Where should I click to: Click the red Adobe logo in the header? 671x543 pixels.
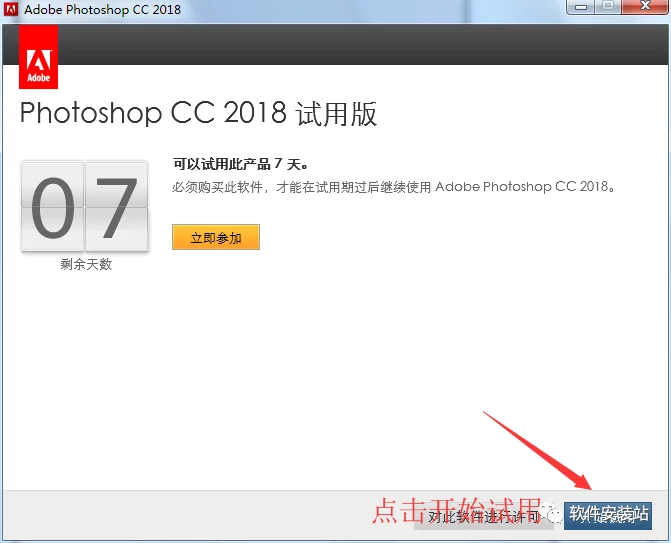pos(39,56)
